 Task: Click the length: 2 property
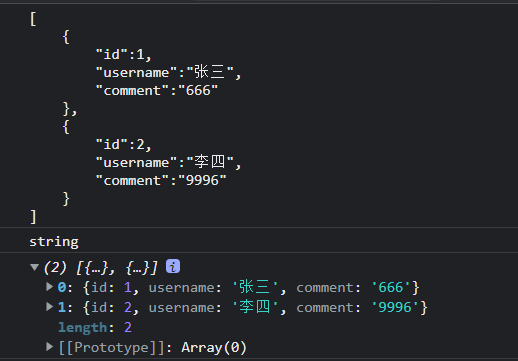click(x=95, y=327)
